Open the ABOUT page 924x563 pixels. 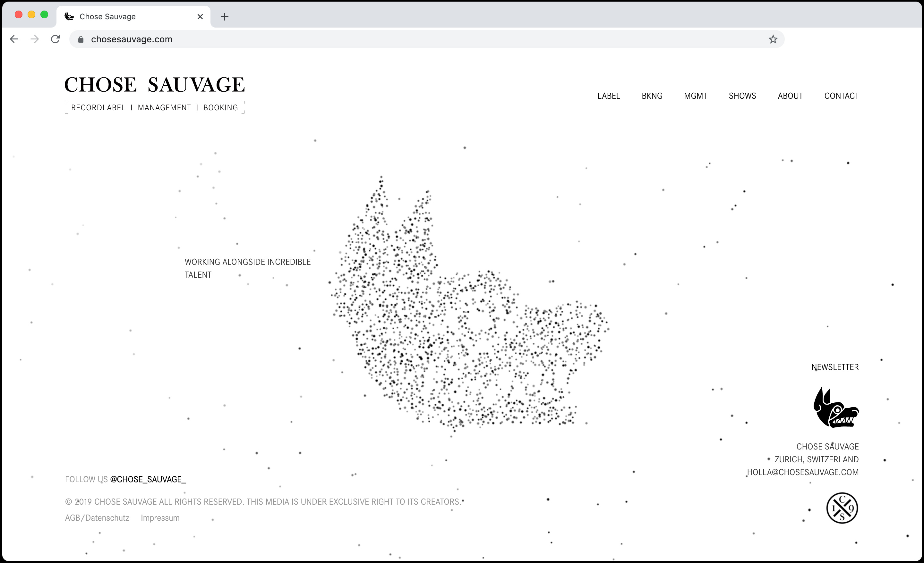[790, 96]
